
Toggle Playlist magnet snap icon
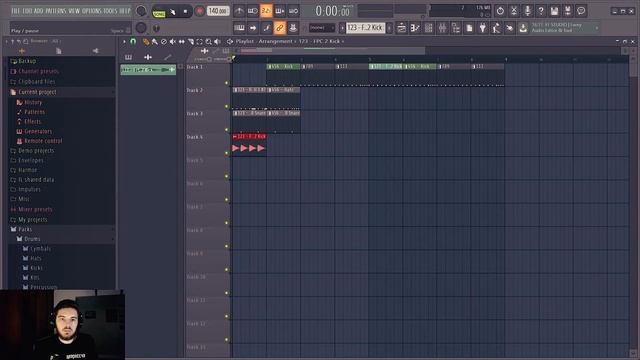pyautogui.click(x=133, y=41)
